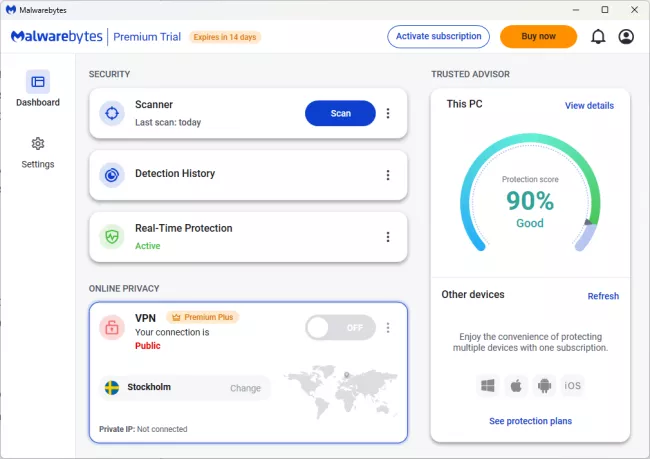Click the world map VPN location graphic
This screenshot has height=459, width=650.
[x=341, y=391]
